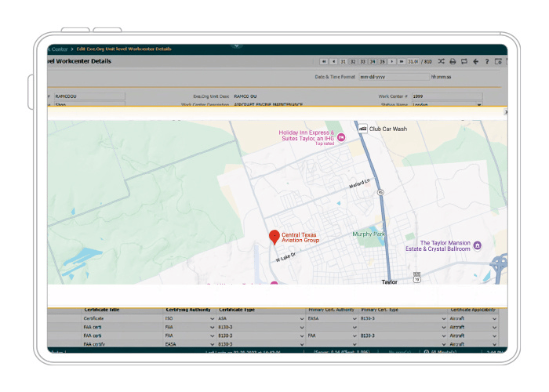Screen dimensions: 549x392
Task: Click the Mallard Ln street label
Action: (x=359, y=183)
